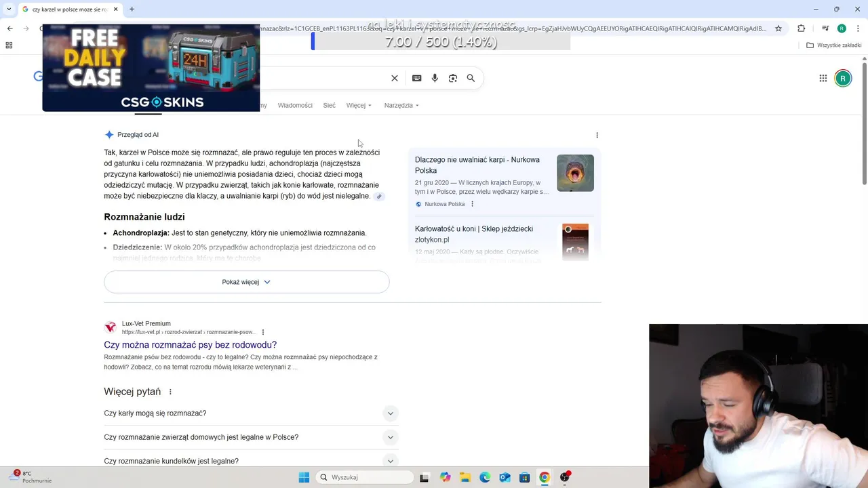Open the on-screen keyboard input tool
The width and height of the screenshot is (868, 488).
pos(416,78)
